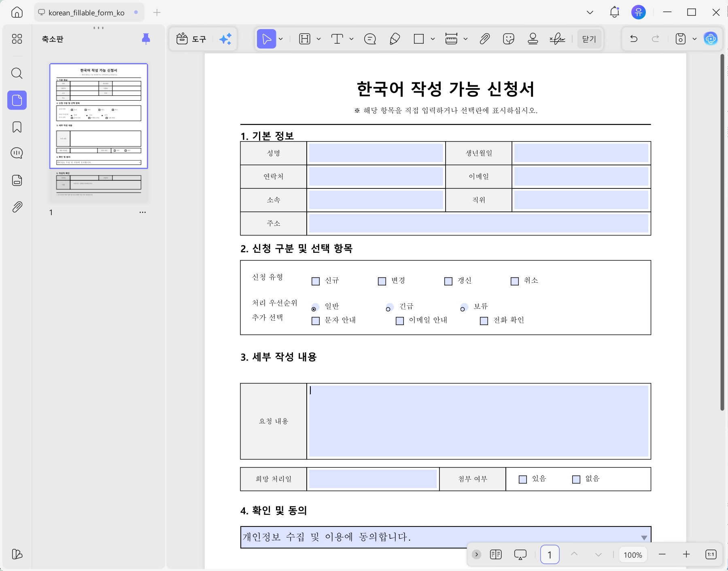Viewport: 728px width, 571px height.
Task: Set actual size 1:1 view
Action: (711, 554)
